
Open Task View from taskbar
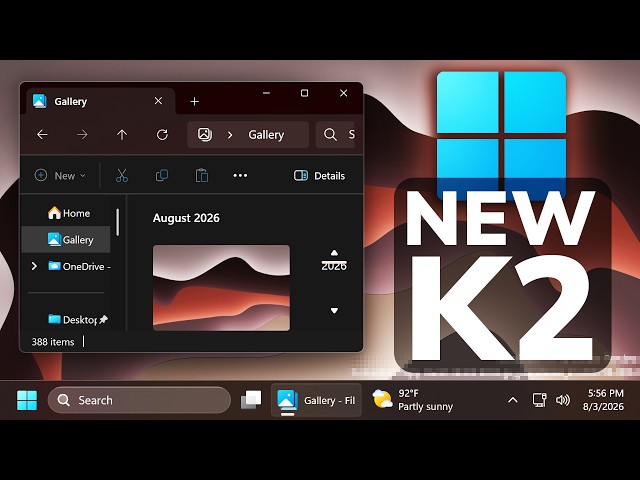point(251,400)
